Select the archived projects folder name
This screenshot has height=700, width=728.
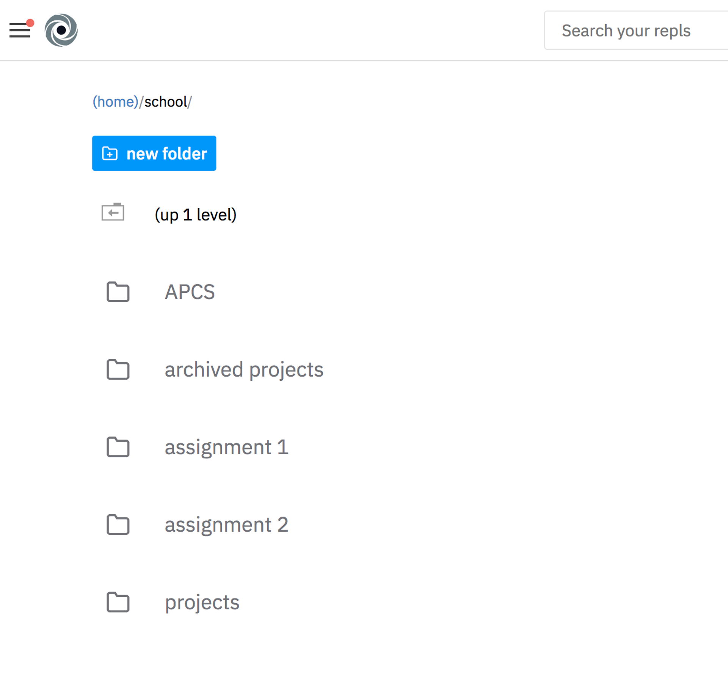(244, 370)
